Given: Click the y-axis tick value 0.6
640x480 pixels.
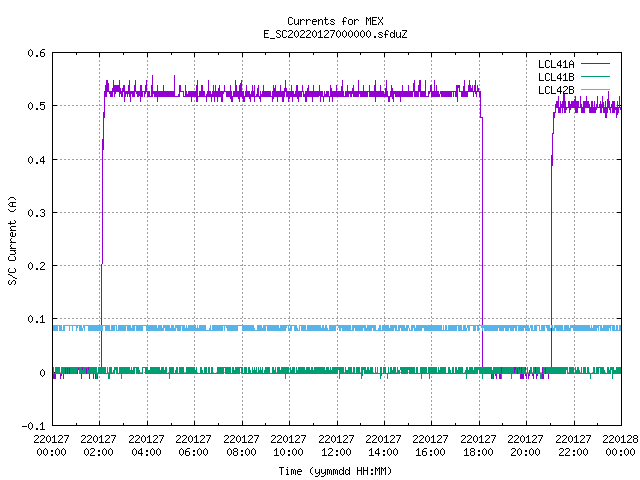Looking at the screenshot, I should (36, 53).
